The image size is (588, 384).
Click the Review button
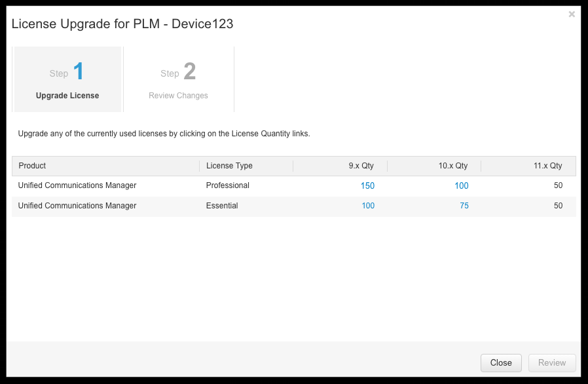[552, 363]
